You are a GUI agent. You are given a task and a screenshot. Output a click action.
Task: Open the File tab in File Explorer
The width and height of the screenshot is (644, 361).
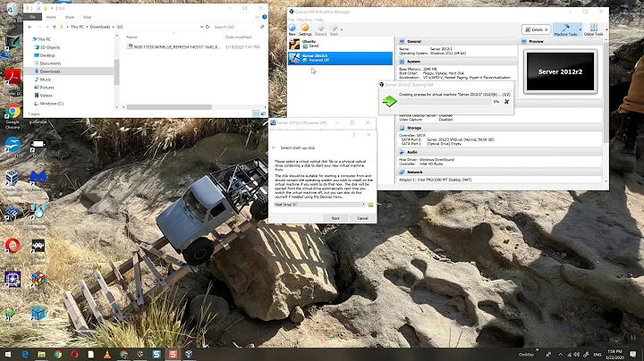pyautogui.click(x=32, y=17)
